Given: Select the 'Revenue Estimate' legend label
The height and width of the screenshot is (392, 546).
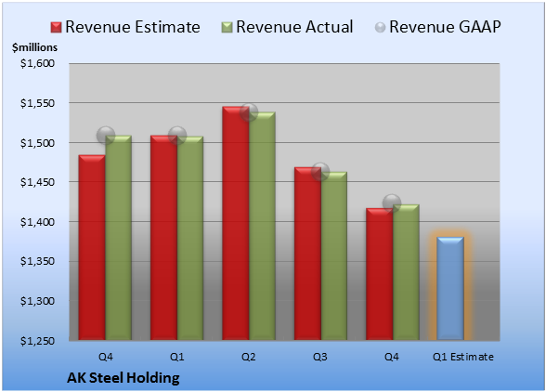Looking at the screenshot, I should pyautogui.click(x=133, y=27).
